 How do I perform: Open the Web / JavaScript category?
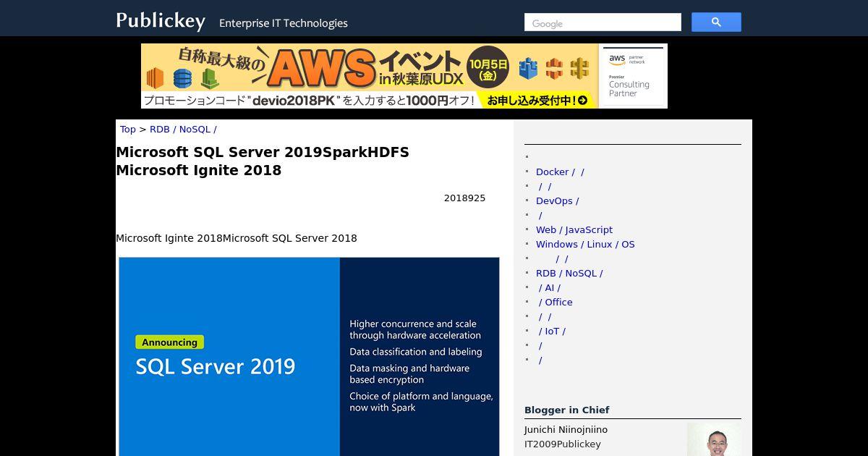tap(574, 230)
